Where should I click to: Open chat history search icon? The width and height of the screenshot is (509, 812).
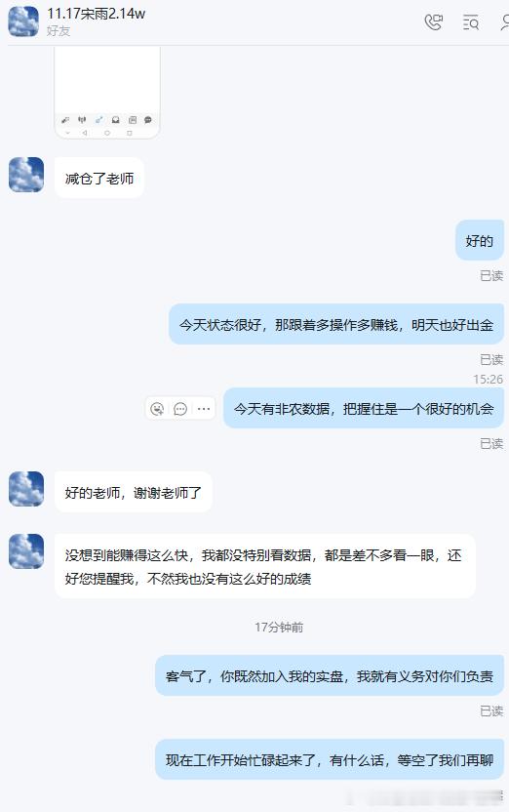point(470,22)
